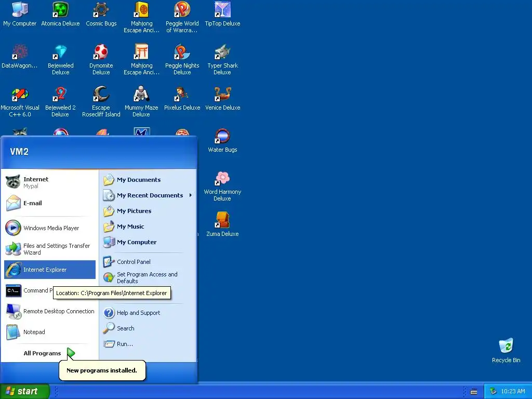The width and height of the screenshot is (532, 399).
Task: Open Remote Desktop Connection
Action: click(50, 311)
